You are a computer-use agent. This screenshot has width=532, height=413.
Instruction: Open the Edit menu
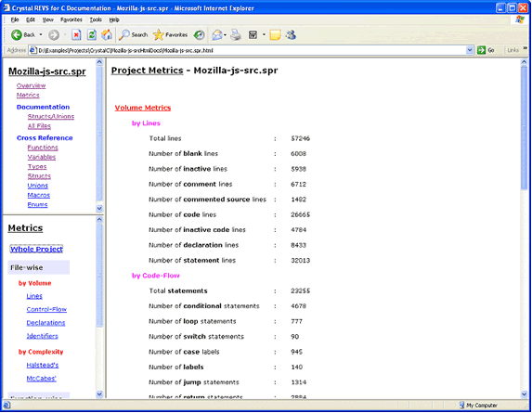pos(31,19)
